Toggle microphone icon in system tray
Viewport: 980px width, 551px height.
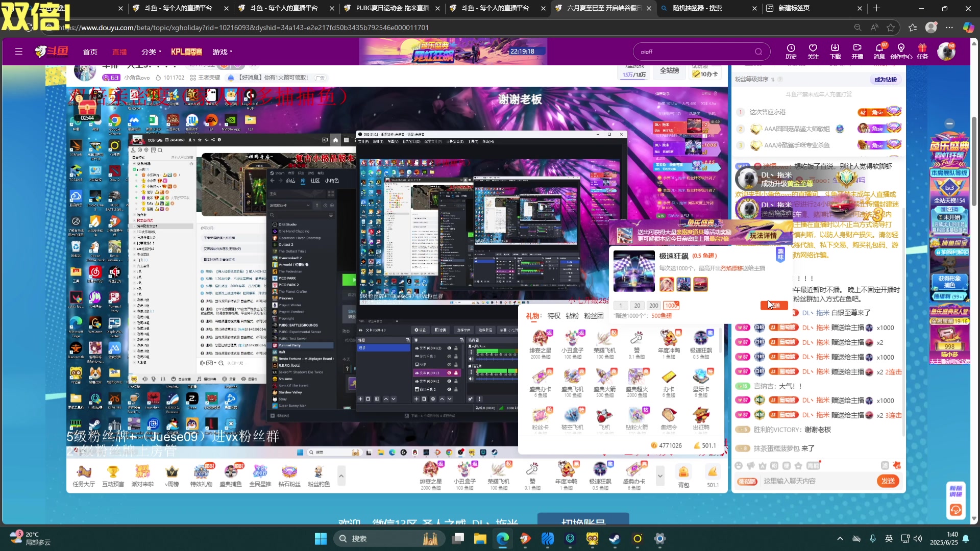point(873,539)
